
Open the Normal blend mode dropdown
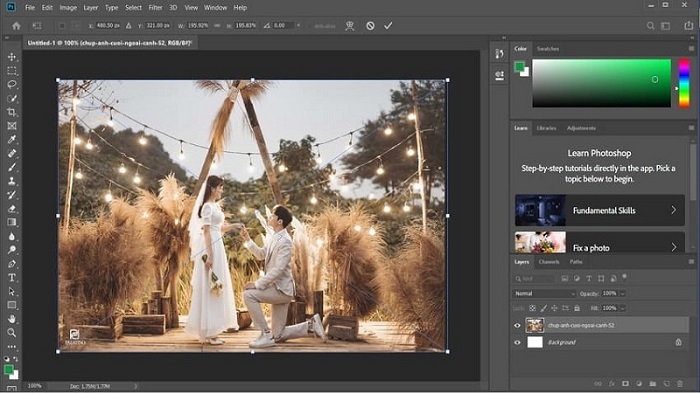pyautogui.click(x=544, y=293)
